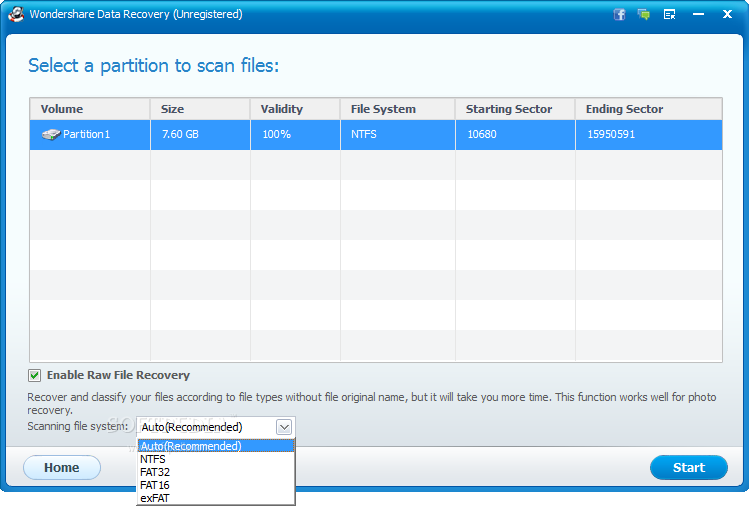Viewport: 749px width, 506px height.
Task: Choose FAT32 from the dropdown list
Action: coord(216,472)
